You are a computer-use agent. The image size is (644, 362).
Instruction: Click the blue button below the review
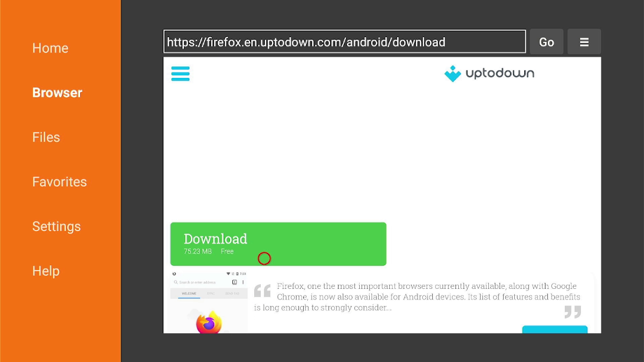[554, 329]
